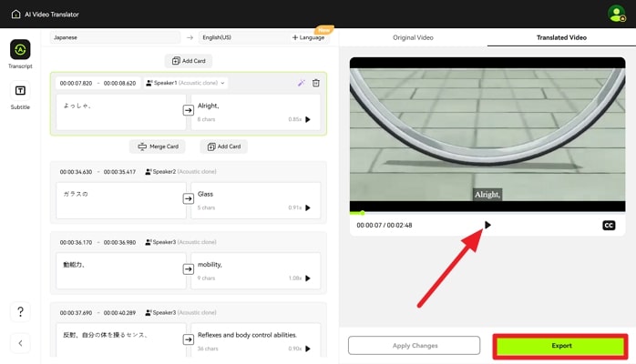
Task: Switch to Translated Video tab
Action: click(x=561, y=37)
